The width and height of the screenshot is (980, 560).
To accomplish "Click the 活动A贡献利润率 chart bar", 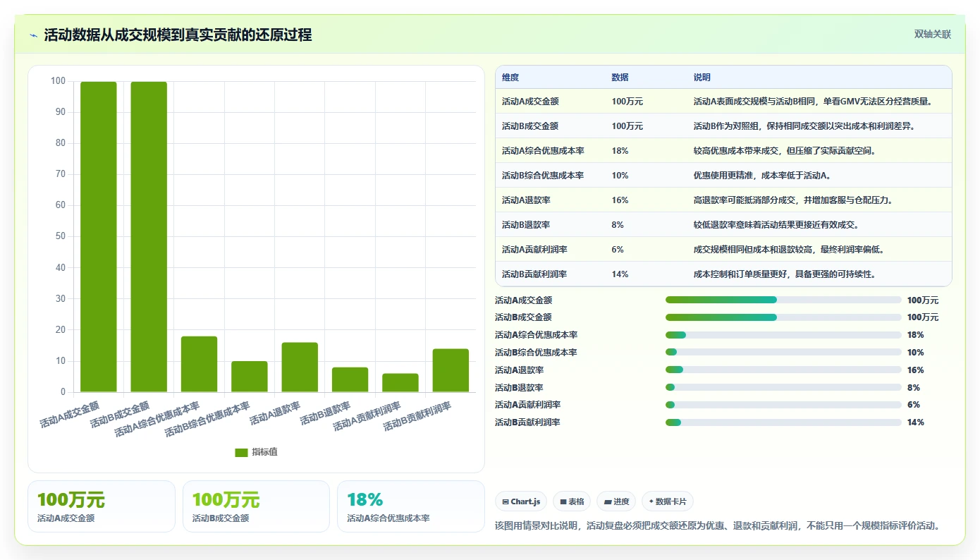I will pyautogui.click(x=400, y=383).
